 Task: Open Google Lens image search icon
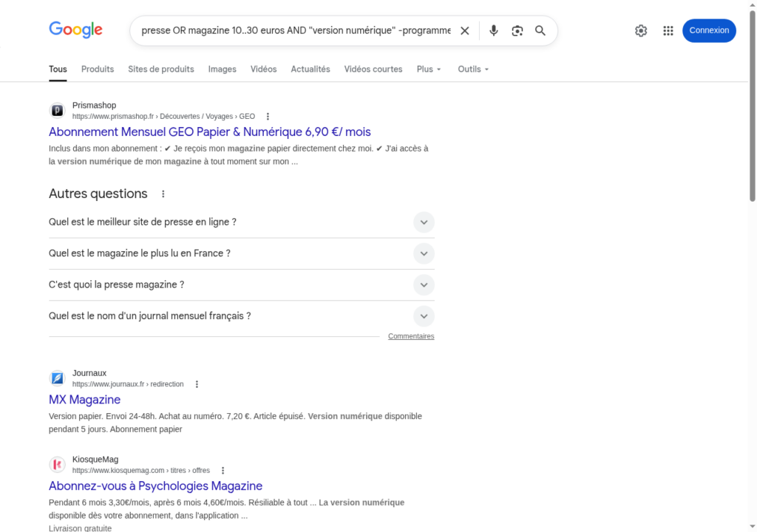click(x=517, y=30)
